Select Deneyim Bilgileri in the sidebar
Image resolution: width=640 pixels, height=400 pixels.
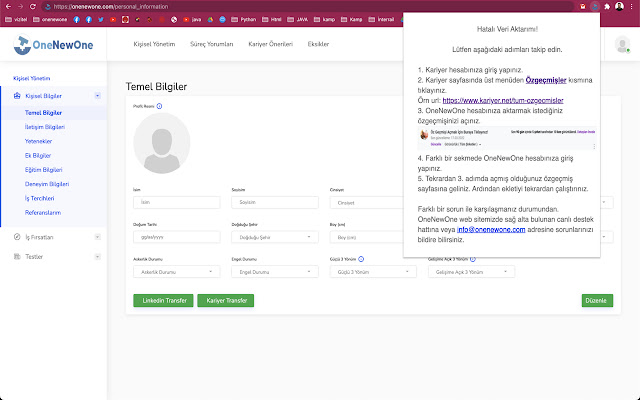click(x=47, y=184)
